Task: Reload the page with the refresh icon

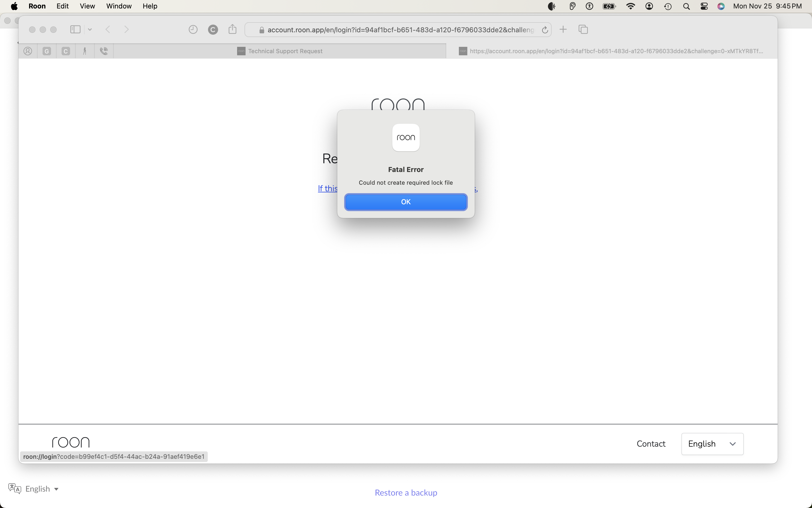Action: click(545, 30)
